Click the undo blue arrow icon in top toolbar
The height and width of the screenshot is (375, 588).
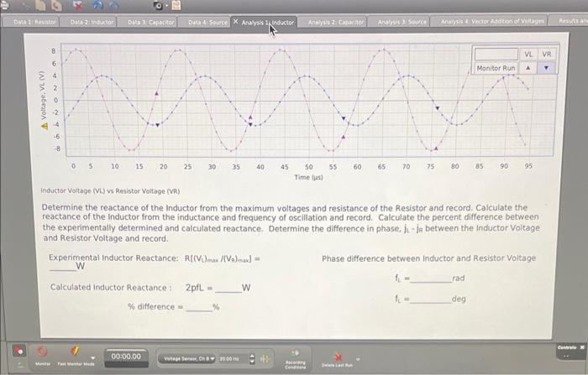pyautogui.click(x=97, y=5)
